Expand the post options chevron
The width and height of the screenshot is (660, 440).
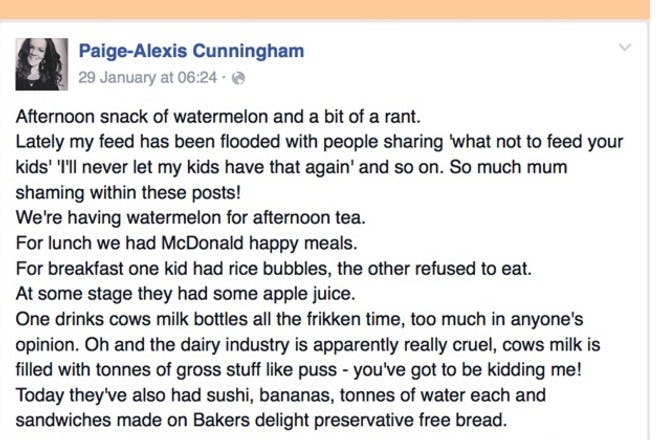pyautogui.click(x=625, y=47)
